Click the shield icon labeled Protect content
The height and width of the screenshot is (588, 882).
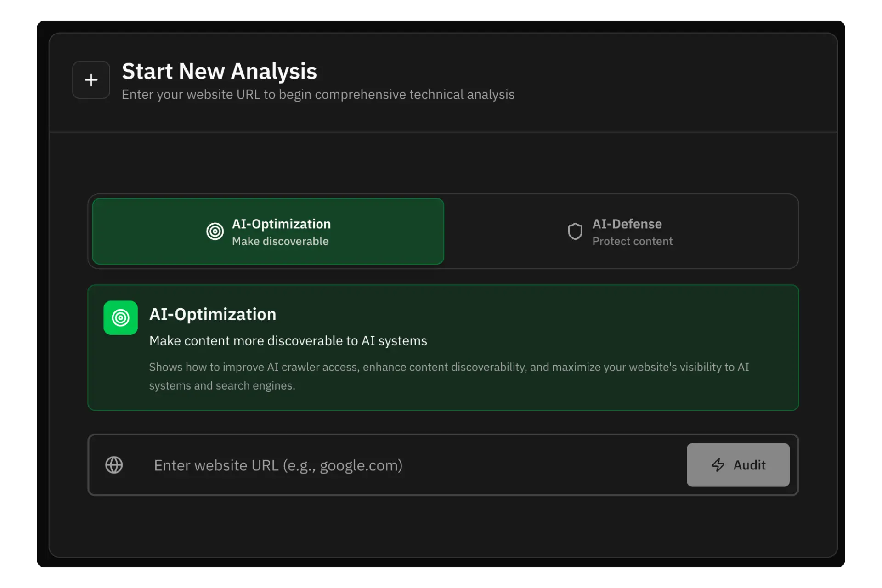(x=575, y=231)
